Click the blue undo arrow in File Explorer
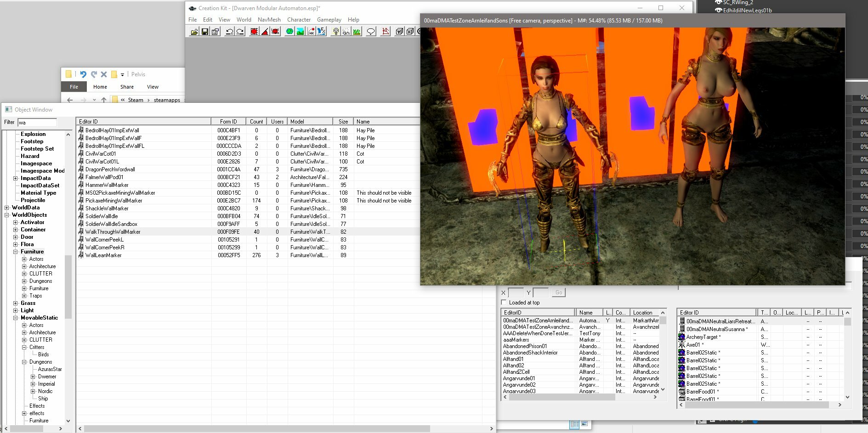The height and width of the screenshot is (433, 868). 83,74
